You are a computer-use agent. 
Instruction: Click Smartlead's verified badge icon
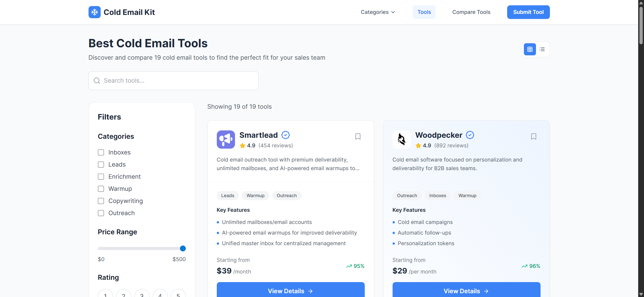pyautogui.click(x=286, y=135)
